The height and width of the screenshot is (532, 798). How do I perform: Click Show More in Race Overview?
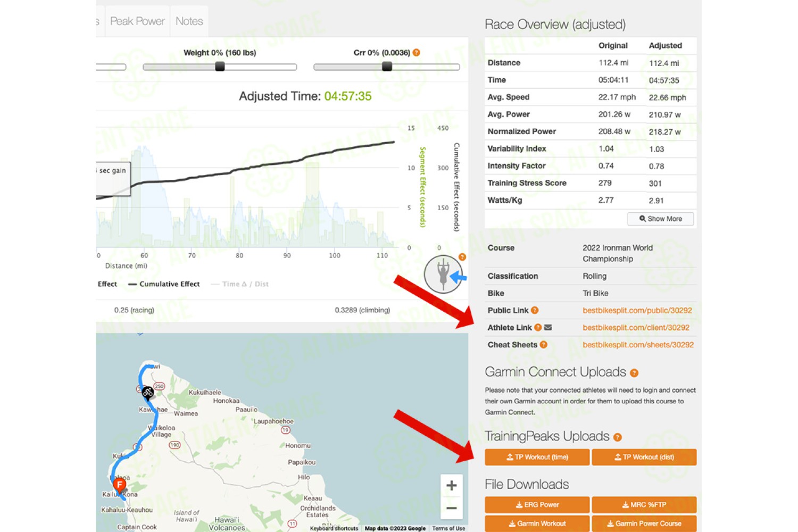tap(660, 219)
